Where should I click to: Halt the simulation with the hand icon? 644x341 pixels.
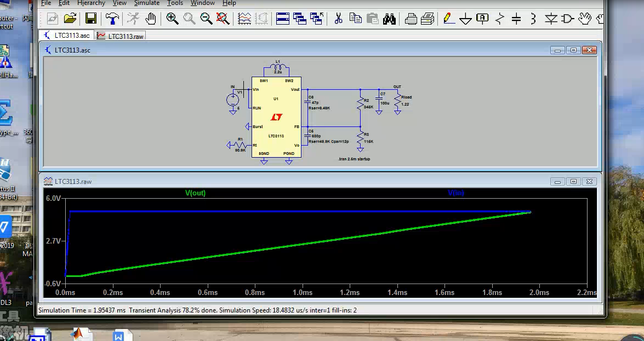pyautogui.click(x=150, y=19)
